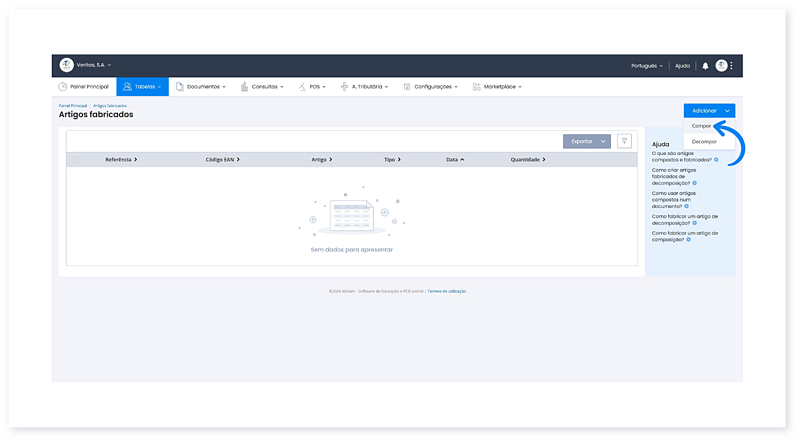Open the Ajuda link in header
Image resolution: width=800 pixels, height=442 pixels.
[682, 66]
